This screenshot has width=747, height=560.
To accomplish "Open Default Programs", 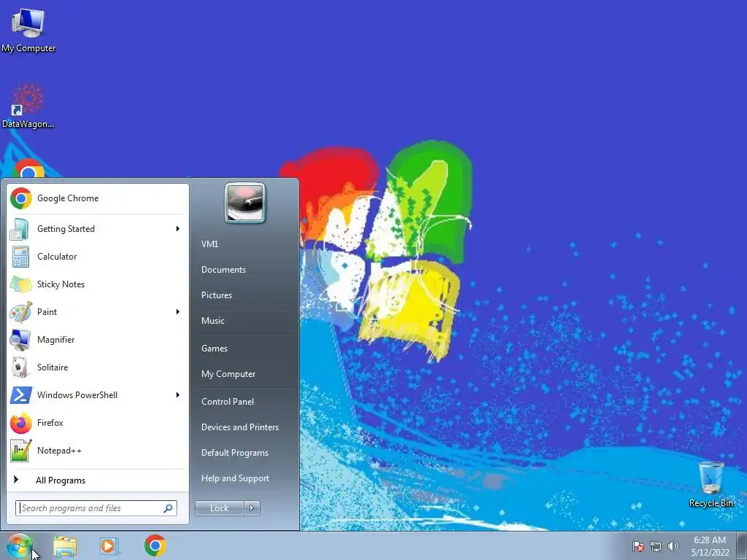I will (x=235, y=453).
